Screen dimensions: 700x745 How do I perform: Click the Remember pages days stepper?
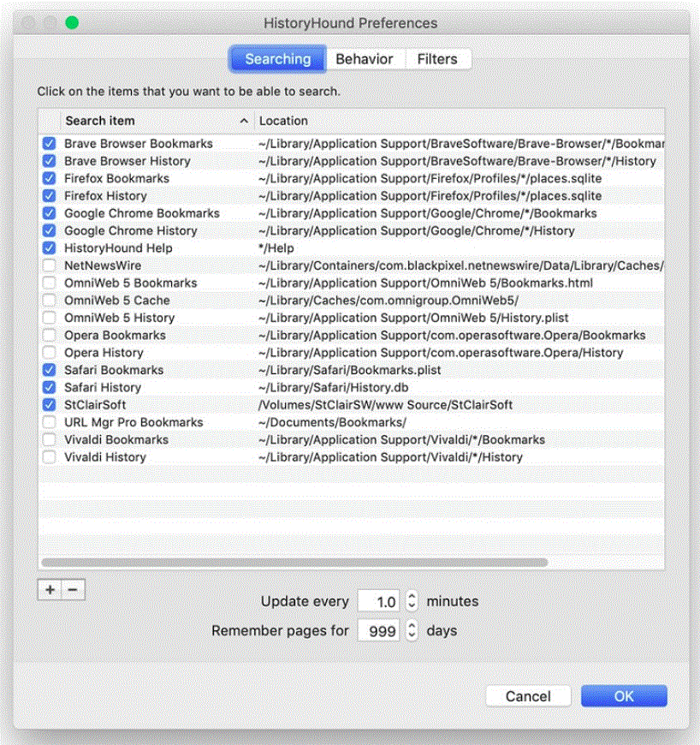click(x=412, y=630)
